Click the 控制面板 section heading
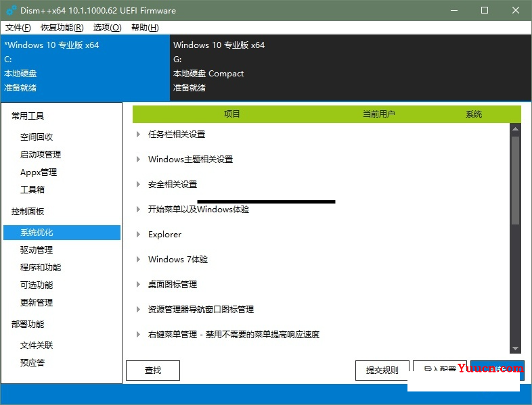 click(x=28, y=212)
